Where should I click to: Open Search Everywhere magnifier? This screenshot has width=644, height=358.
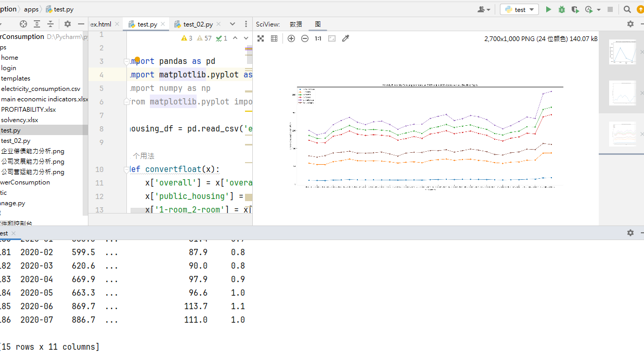point(627,9)
